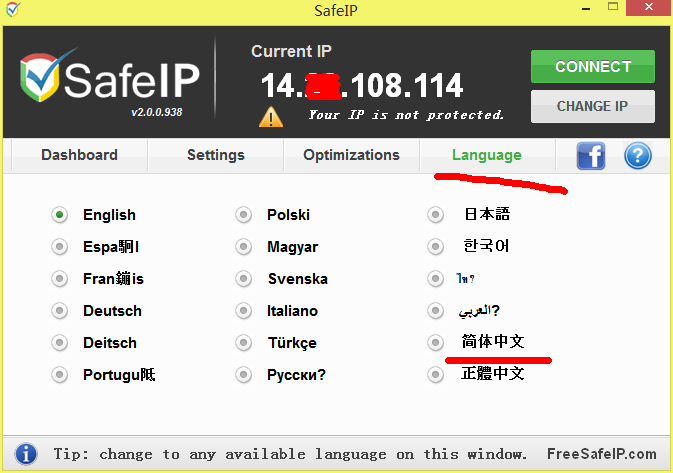Select the Français radio button
Image resolution: width=673 pixels, height=473 pixels.
(x=60, y=279)
